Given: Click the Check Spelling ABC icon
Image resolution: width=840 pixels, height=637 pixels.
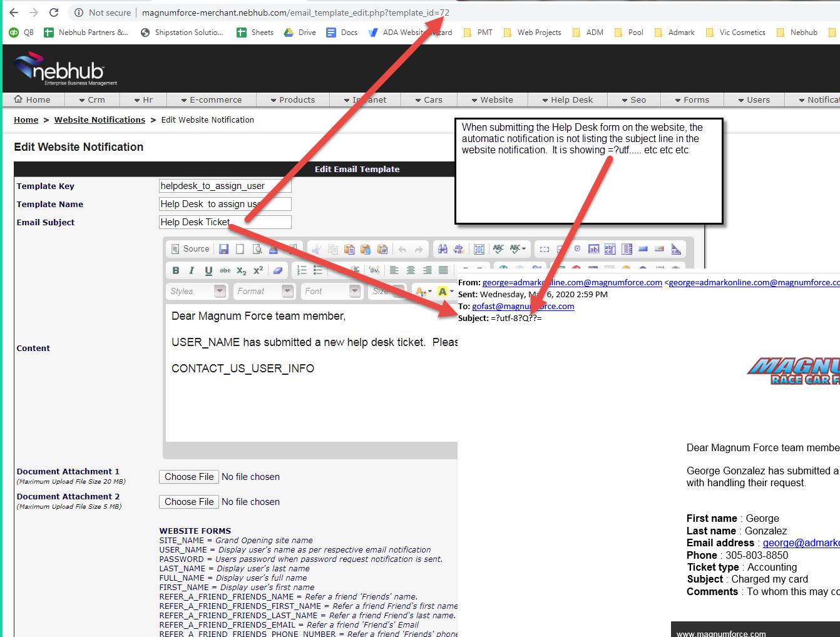Looking at the screenshot, I should coord(499,249).
